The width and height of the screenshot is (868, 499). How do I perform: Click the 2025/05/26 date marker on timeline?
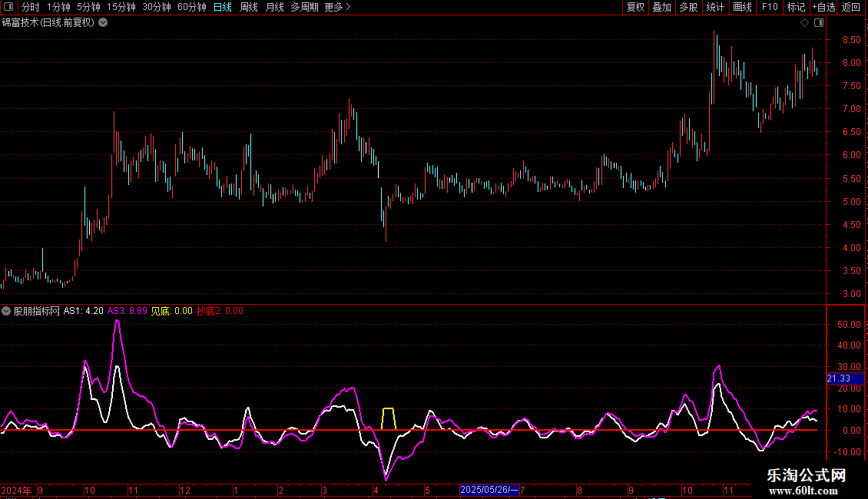[489, 490]
